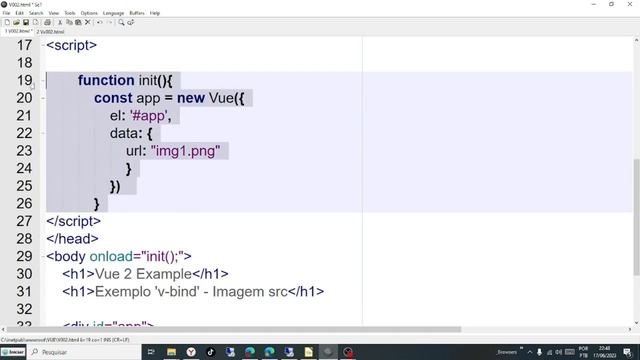The image size is (640, 360).
Task: Click the onload attribute on line 29
Action: pyautogui.click(x=111, y=256)
